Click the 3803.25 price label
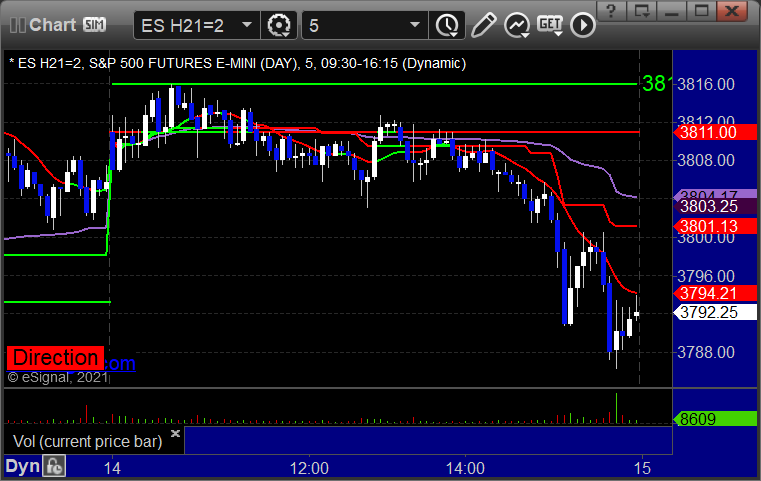 (715, 206)
